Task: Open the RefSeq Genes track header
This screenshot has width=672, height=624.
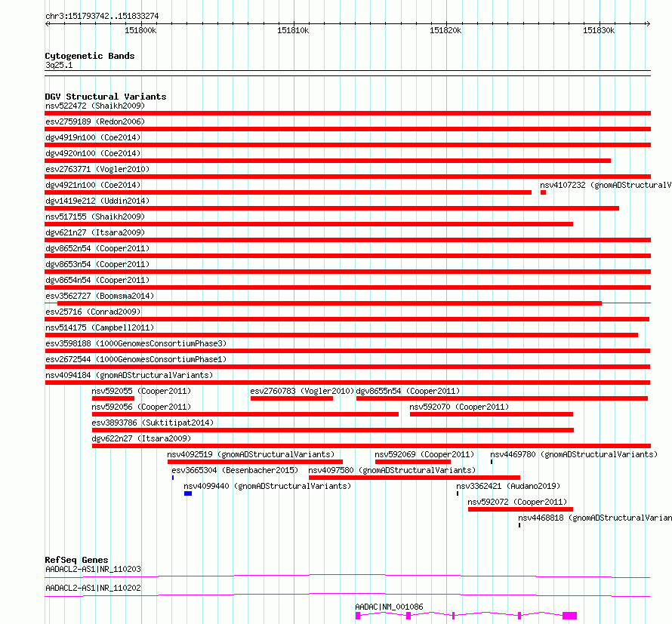Action: (76, 560)
